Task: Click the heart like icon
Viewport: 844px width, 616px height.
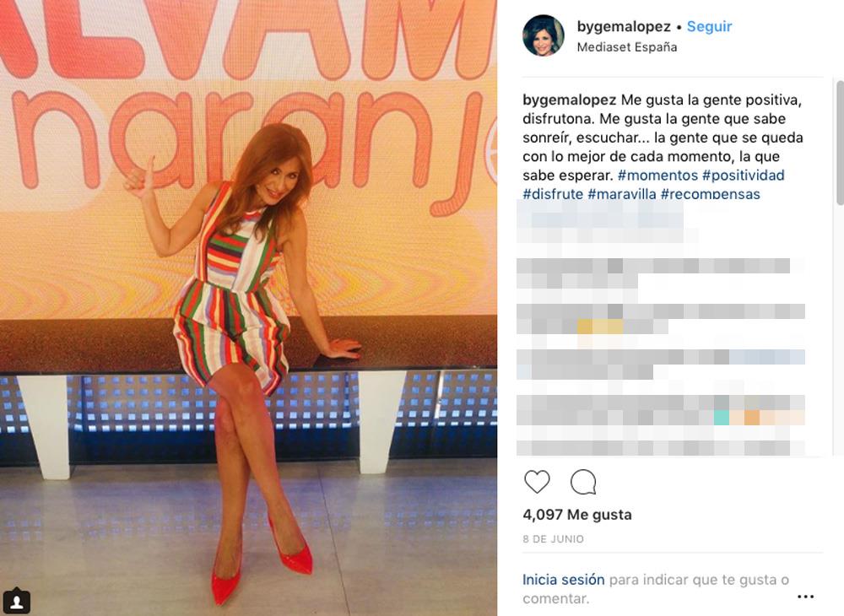Action: coord(537,482)
